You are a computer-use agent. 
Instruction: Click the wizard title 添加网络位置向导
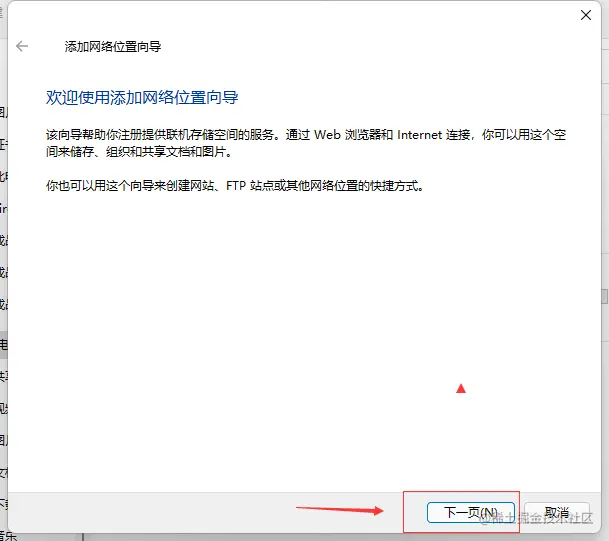pos(113,47)
